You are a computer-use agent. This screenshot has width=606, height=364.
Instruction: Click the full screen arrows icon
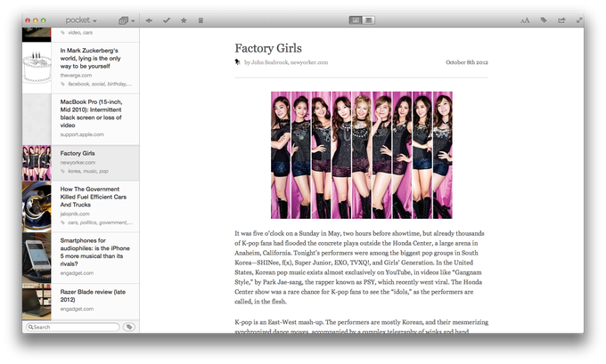(579, 20)
